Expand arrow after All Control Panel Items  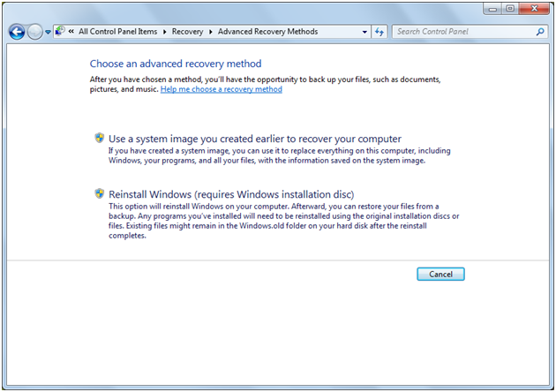coord(164,32)
